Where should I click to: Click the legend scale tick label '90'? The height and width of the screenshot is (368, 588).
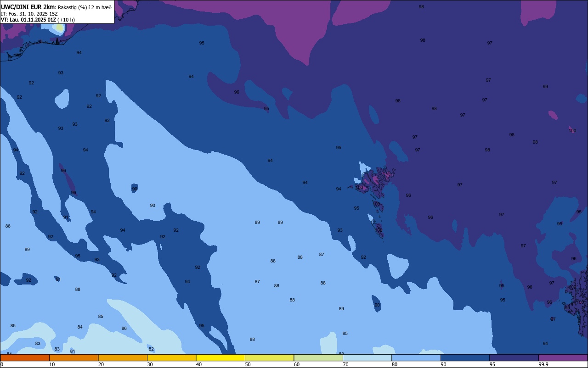pos(443,364)
